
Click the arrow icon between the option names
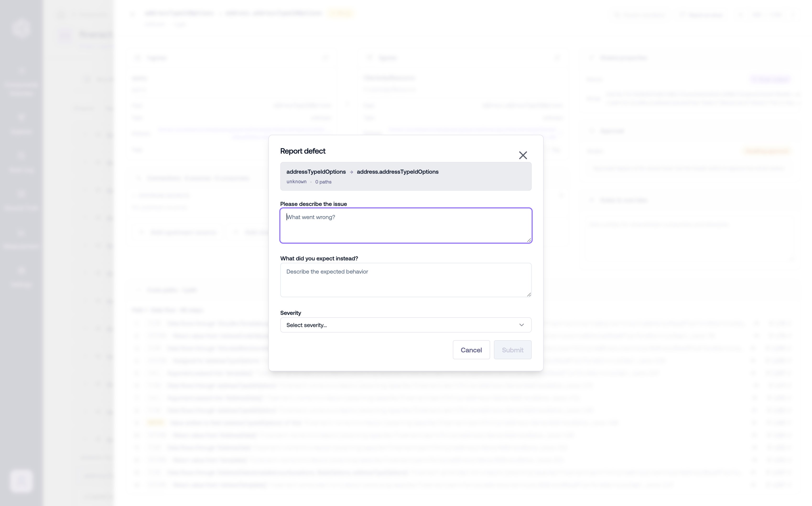351,172
